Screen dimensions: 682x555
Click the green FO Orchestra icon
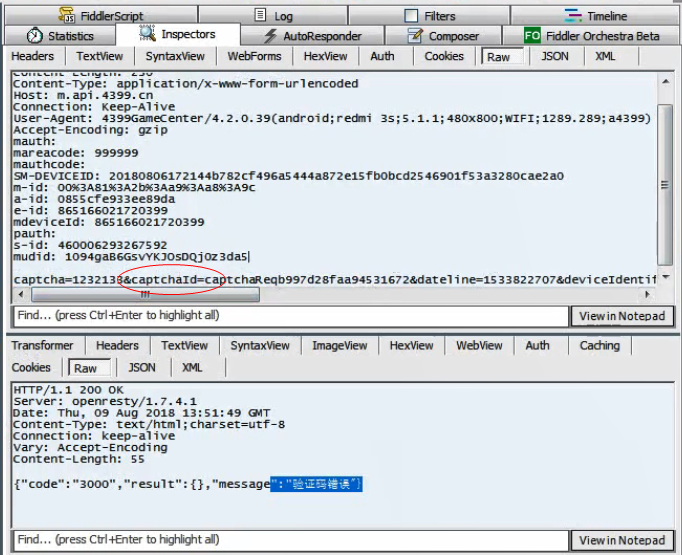pos(532,35)
